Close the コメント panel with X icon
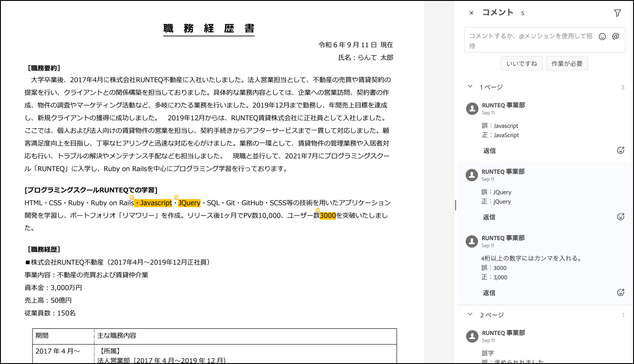The image size is (634, 364). coord(471,13)
